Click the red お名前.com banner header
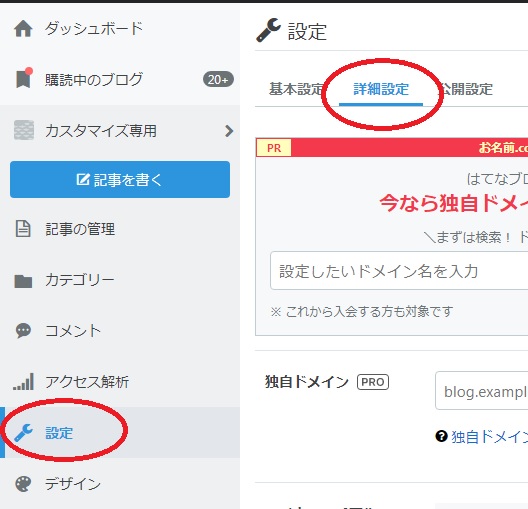 tap(409, 147)
